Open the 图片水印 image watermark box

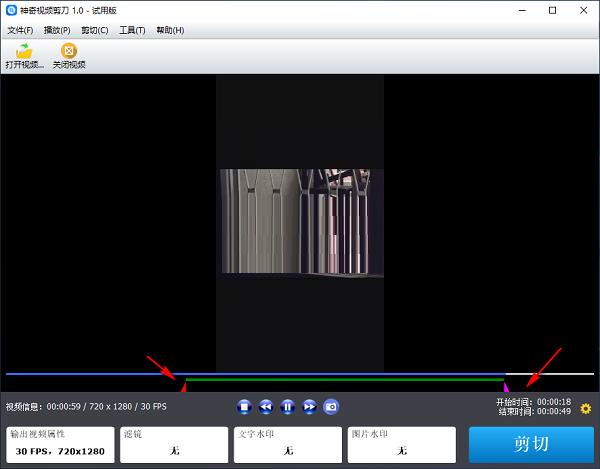tap(401, 445)
